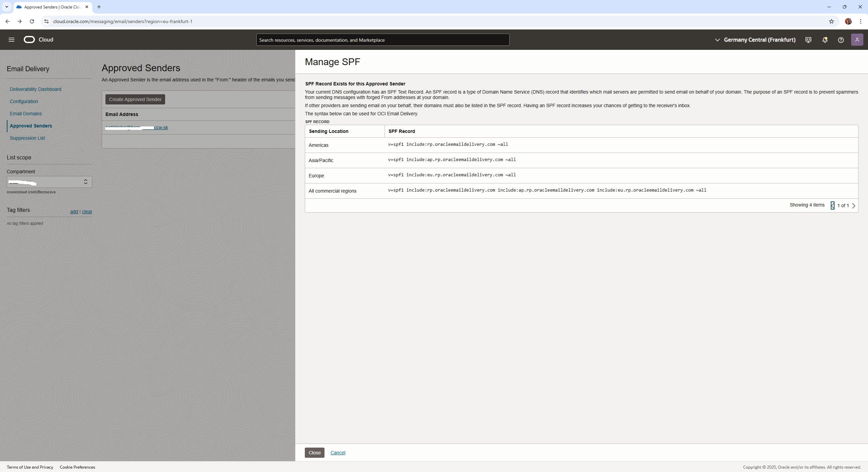Open the Cloud Shell developer tools icon
868x472 pixels.
click(808, 40)
